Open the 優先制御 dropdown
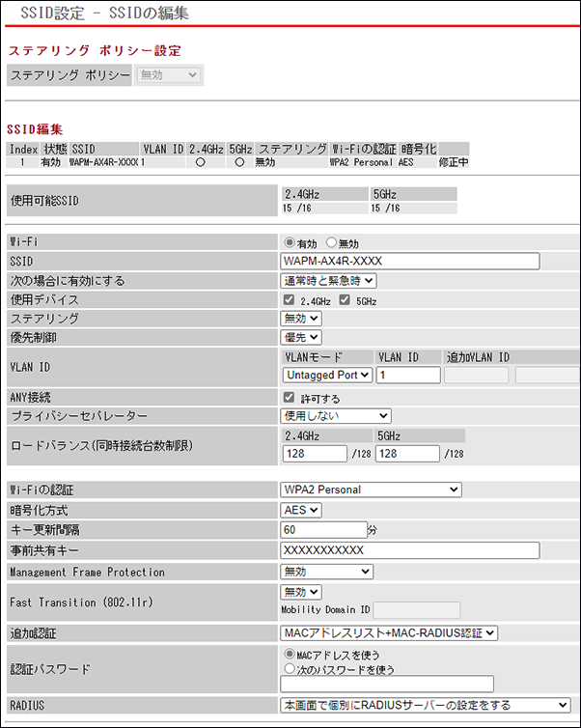The image size is (581, 728). coord(301,338)
